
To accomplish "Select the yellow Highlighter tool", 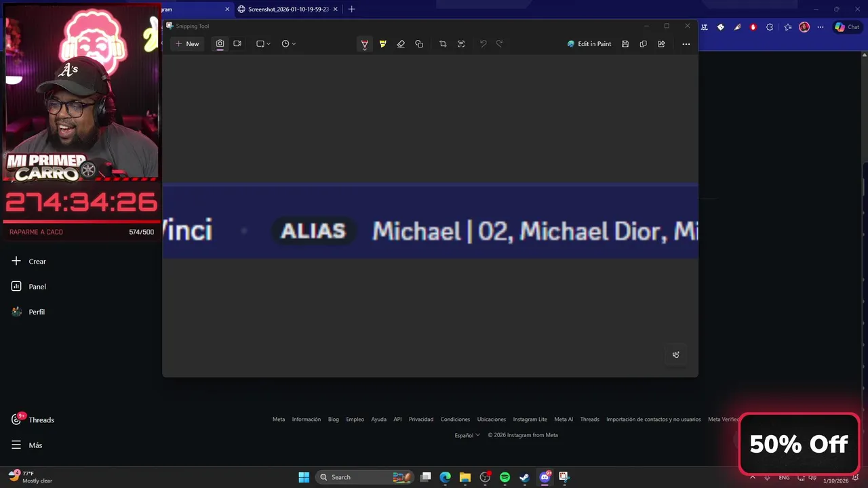I will tap(383, 44).
